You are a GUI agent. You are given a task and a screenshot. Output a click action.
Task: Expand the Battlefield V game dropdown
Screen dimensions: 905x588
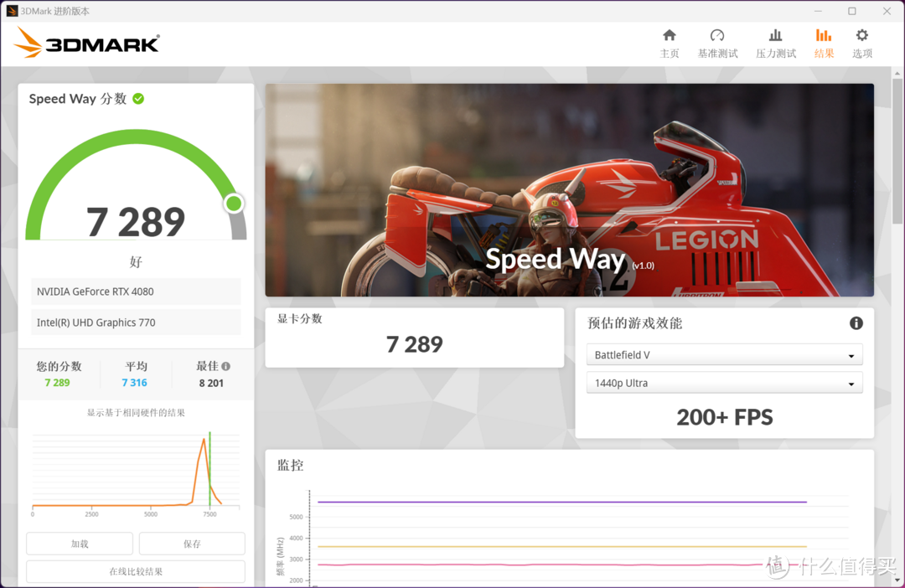click(x=724, y=355)
